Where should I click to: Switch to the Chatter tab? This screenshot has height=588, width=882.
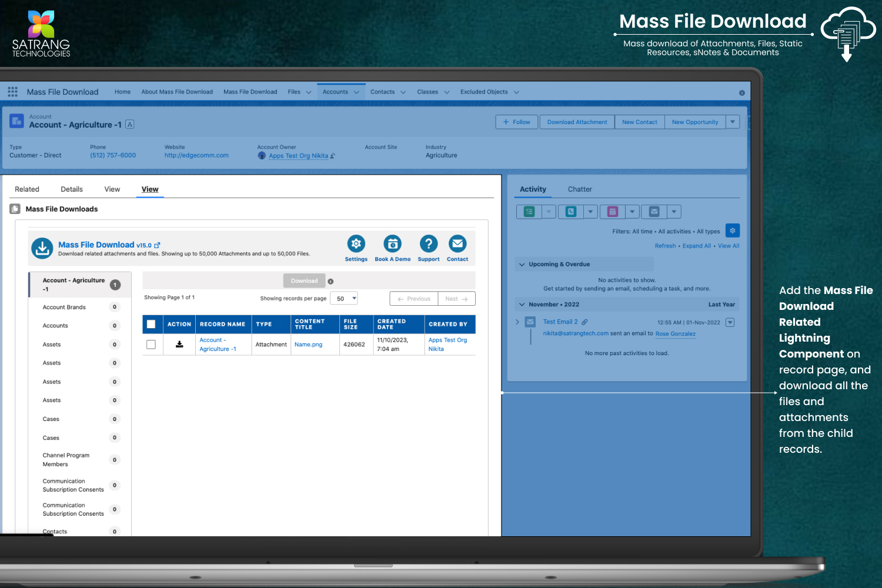pyautogui.click(x=579, y=189)
